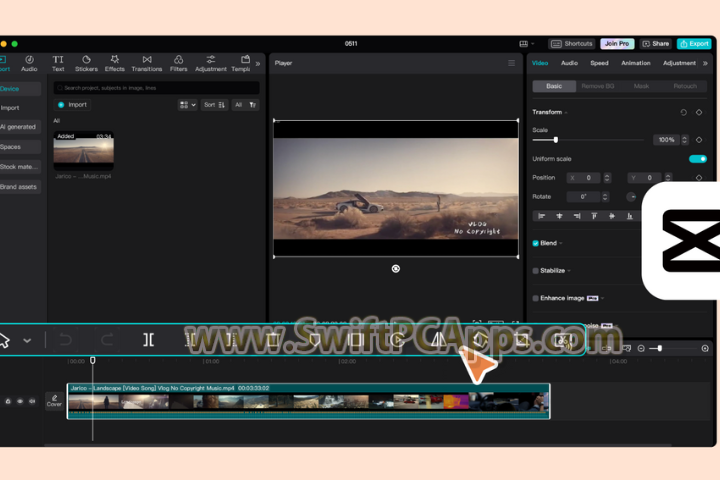The width and height of the screenshot is (720, 480).
Task: Select Spaces in the left sidebar
Action: coord(18,147)
